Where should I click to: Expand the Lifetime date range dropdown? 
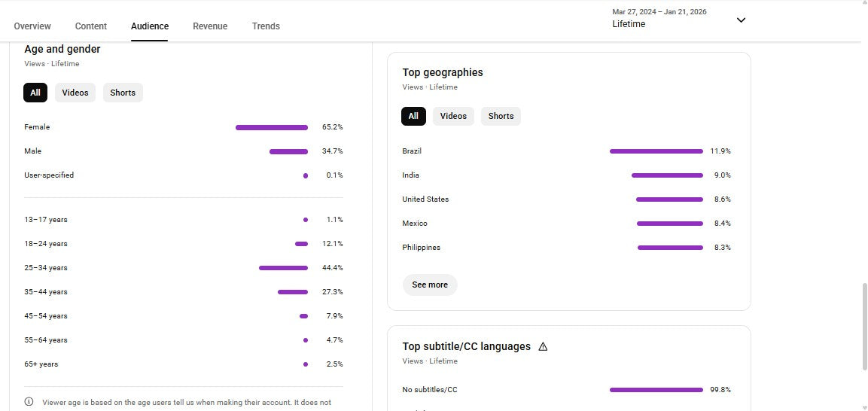741,20
